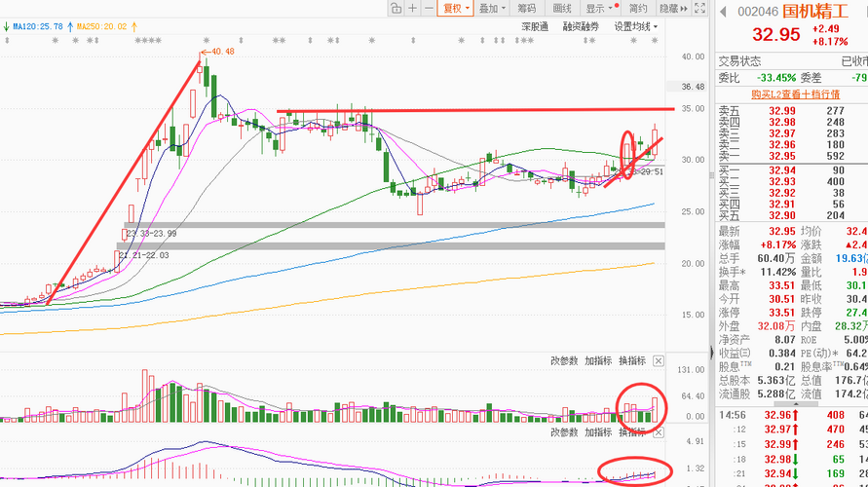Click the 购买L2查看十档行情 link
The height and width of the screenshot is (487, 868).
(796, 94)
